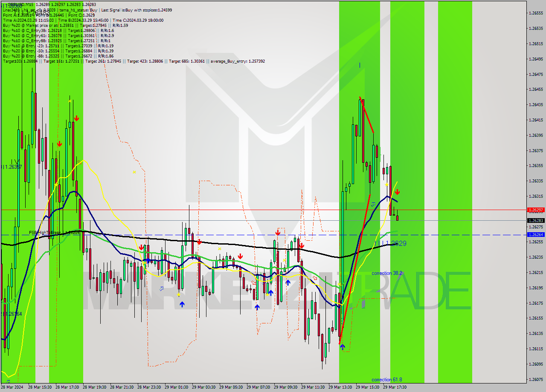Click the 29 Mar 07:30 time label
Viewport: 546px width, 392px height.
pyautogui.click(x=258, y=387)
